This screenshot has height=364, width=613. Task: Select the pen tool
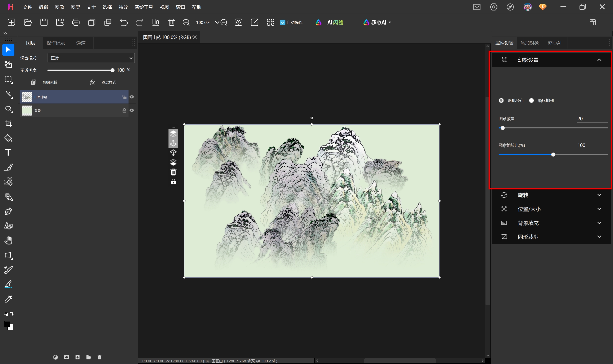pos(8,211)
